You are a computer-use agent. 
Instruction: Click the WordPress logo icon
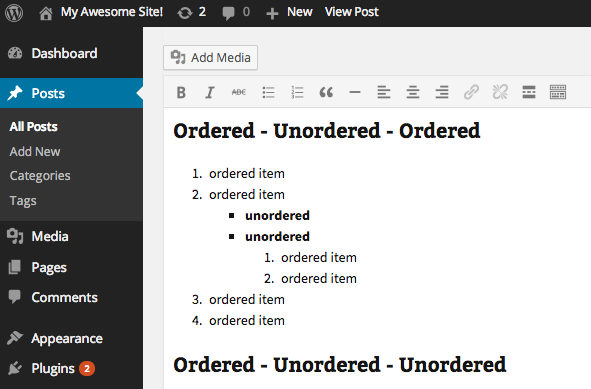point(14,13)
